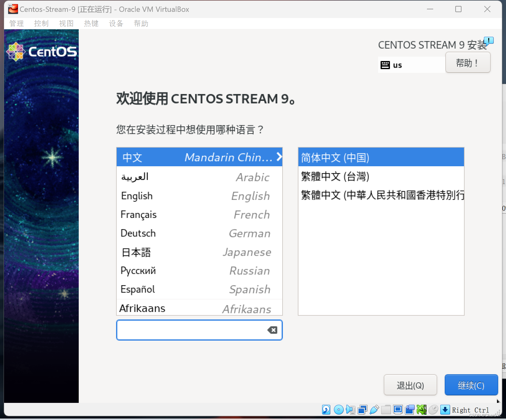Viewport: 506px width, 420px height.
Task: Open the 帮助 menu
Action: [141, 24]
